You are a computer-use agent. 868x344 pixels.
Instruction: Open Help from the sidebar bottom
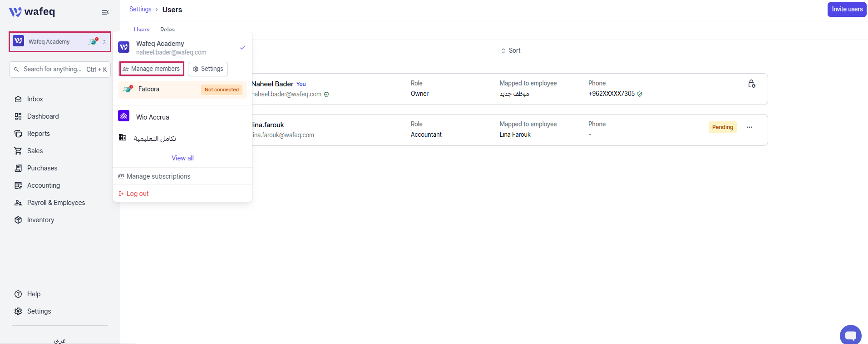pos(34,294)
